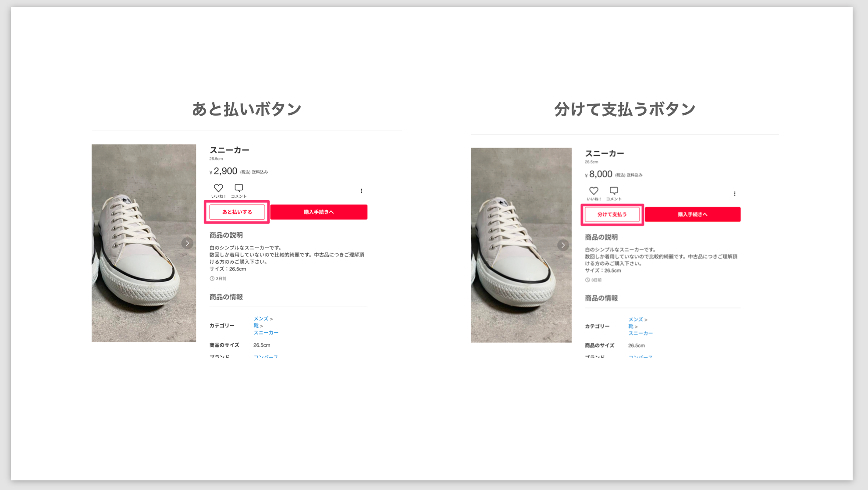Click 購入手続きへ button under ¥8,000 price

693,214
